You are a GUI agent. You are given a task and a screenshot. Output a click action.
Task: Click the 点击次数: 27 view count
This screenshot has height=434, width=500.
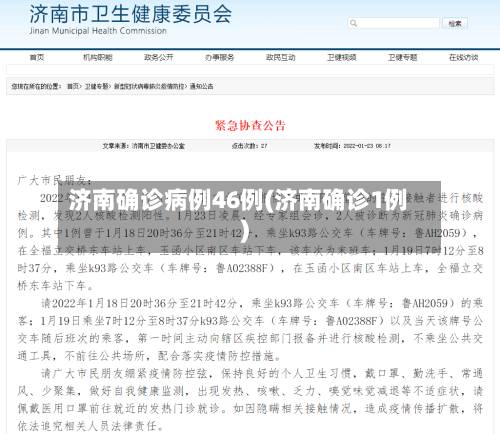[x=249, y=146]
